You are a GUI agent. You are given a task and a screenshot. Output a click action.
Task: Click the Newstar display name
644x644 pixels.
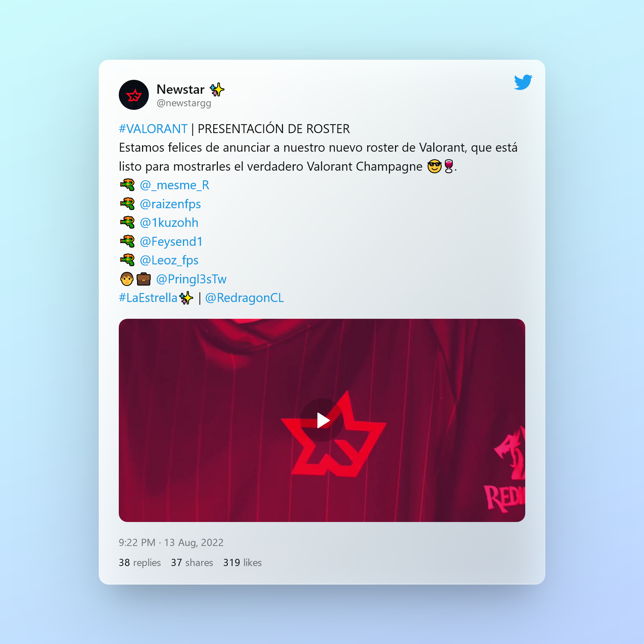coord(181,89)
